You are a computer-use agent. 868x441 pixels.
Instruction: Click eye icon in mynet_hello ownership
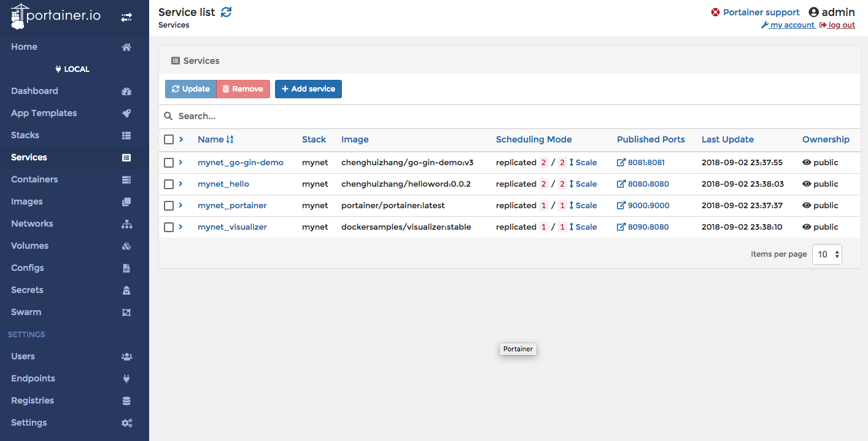click(x=807, y=184)
